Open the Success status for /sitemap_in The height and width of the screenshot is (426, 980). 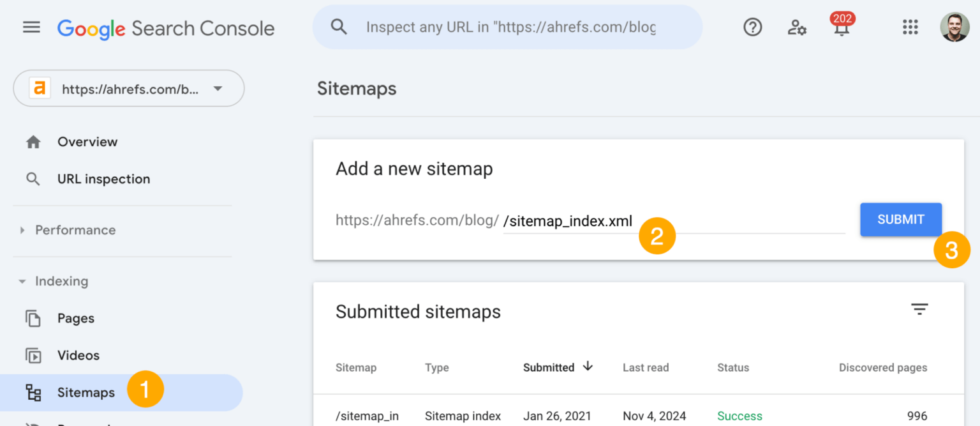pos(739,415)
